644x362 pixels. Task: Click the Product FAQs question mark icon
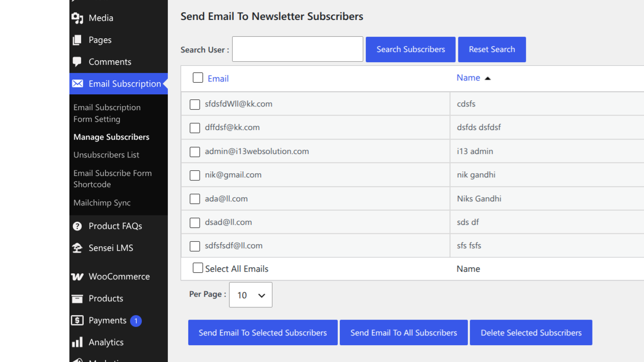(78, 226)
